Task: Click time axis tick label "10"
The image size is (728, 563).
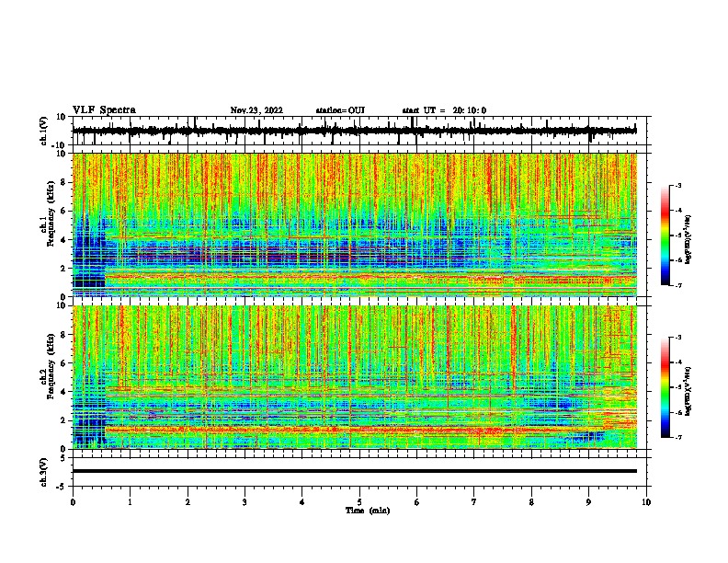Action: (x=646, y=502)
